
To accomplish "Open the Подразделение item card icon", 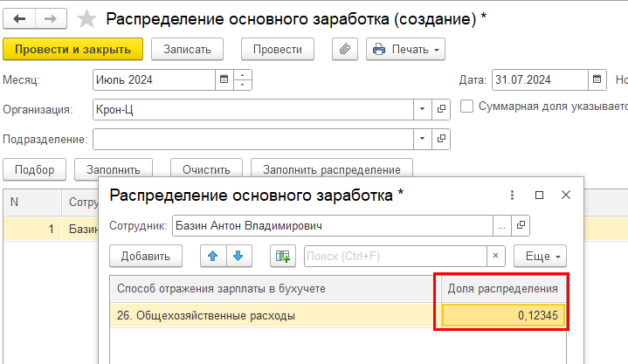I will coord(441,139).
